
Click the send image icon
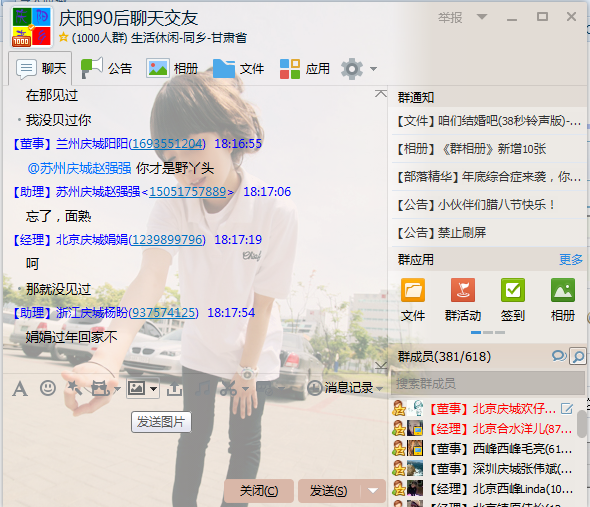click(x=136, y=388)
